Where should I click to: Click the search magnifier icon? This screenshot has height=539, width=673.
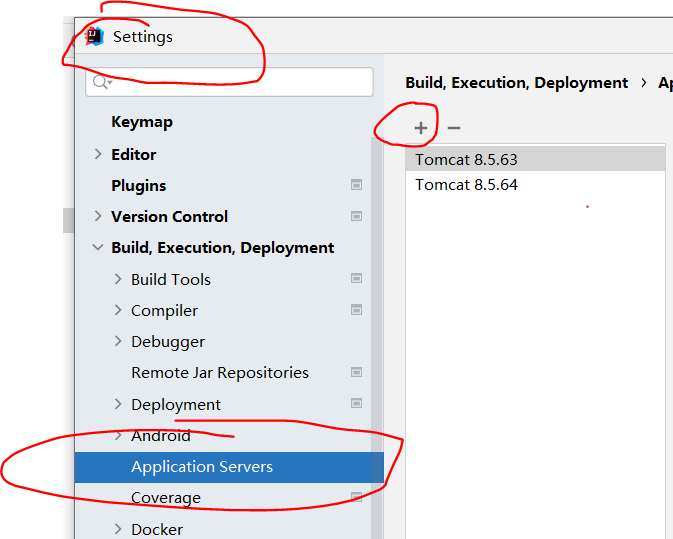(x=100, y=82)
